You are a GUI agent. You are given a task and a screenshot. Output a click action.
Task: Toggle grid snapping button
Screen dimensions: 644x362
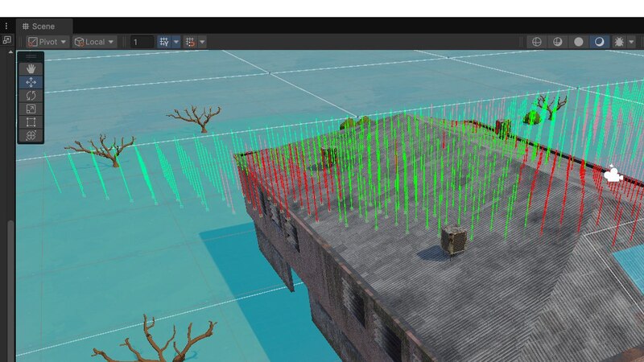[x=164, y=42]
